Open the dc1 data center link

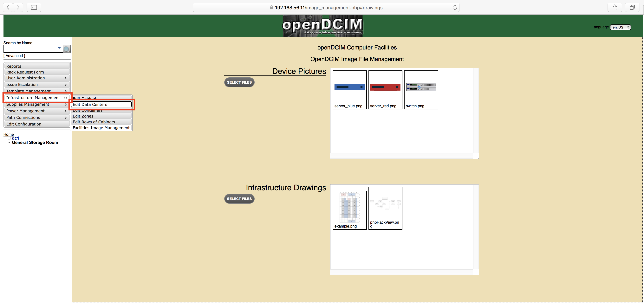point(16,138)
